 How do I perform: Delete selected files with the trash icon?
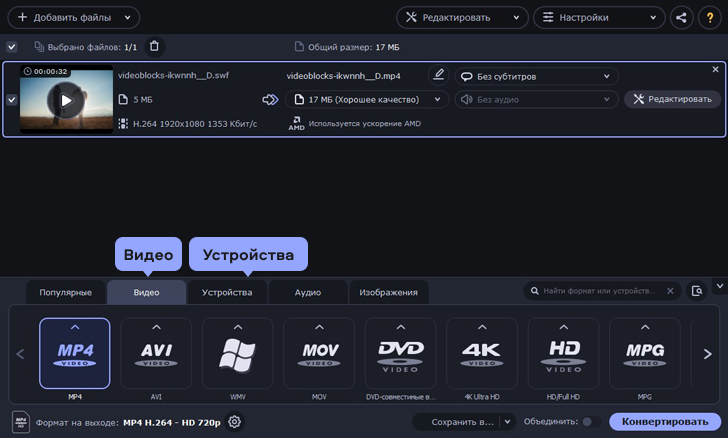tap(154, 46)
